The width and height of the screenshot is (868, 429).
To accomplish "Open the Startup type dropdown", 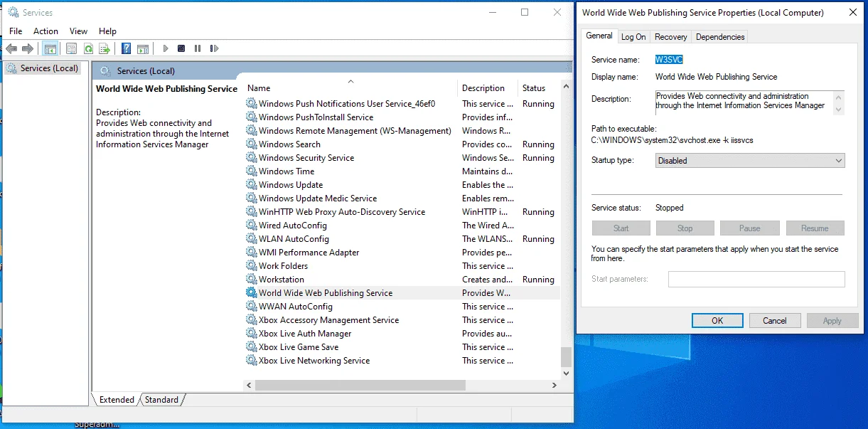I will (x=750, y=161).
